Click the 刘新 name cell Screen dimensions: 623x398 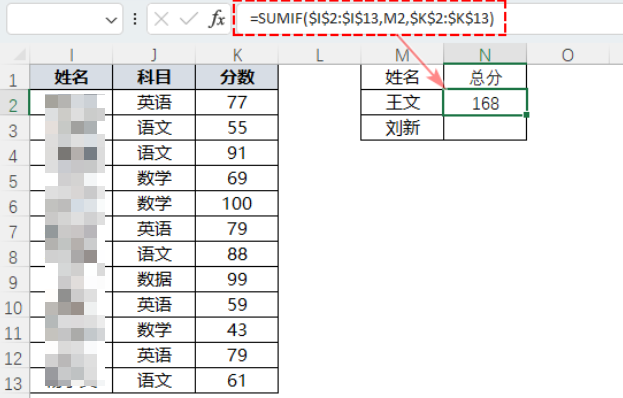pos(402,128)
